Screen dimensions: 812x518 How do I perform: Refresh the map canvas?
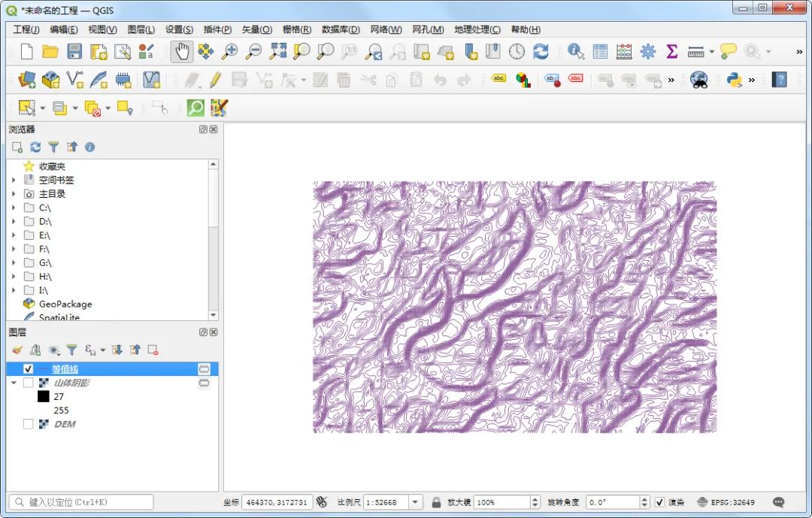541,51
